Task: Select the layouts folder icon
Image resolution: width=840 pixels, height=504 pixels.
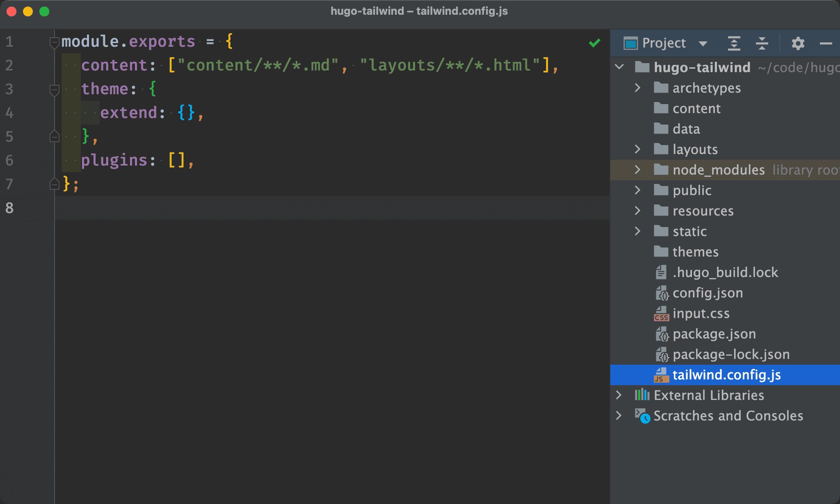Action: pos(661,149)
